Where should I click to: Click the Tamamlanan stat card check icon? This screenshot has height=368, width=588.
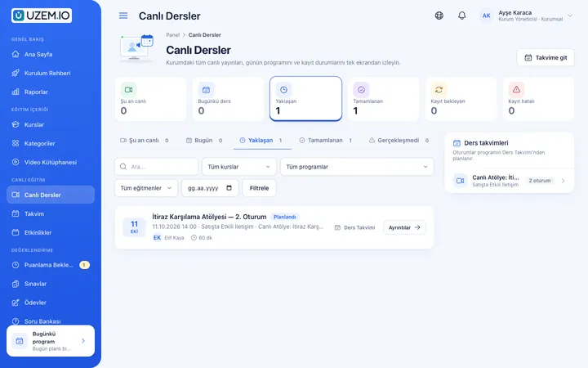click(x=361, y=90)
